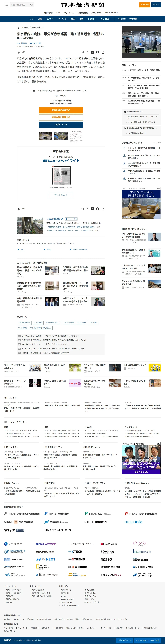This screenshot has width=165, height=644.
Task: Share to note from bottom share row
Action: coord(87,209)
